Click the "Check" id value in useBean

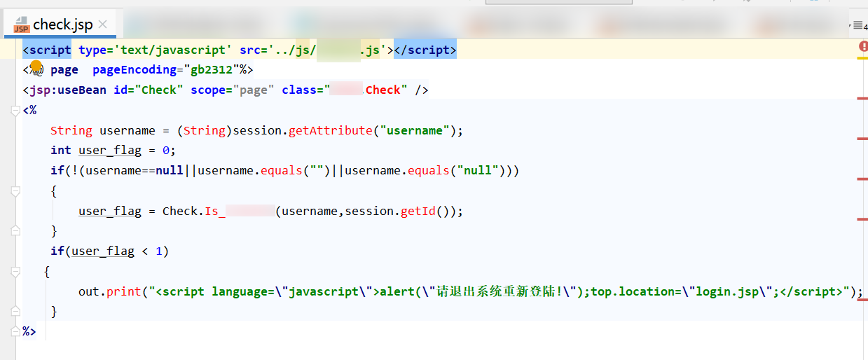(159, 90)
